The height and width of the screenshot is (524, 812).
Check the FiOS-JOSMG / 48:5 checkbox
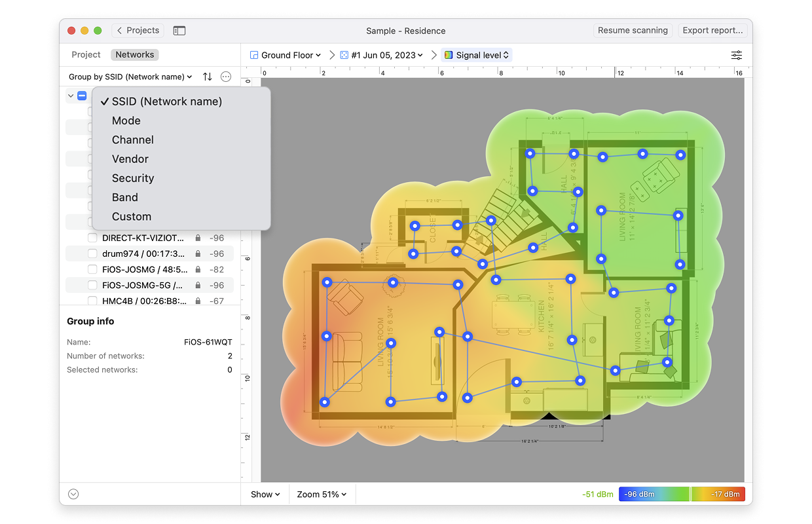click(92, 269)
